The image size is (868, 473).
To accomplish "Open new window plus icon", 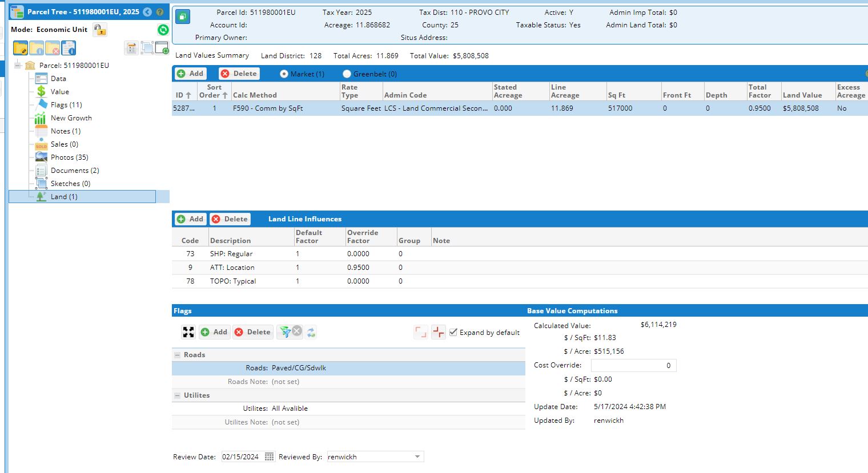I will [x=162, y=48].
